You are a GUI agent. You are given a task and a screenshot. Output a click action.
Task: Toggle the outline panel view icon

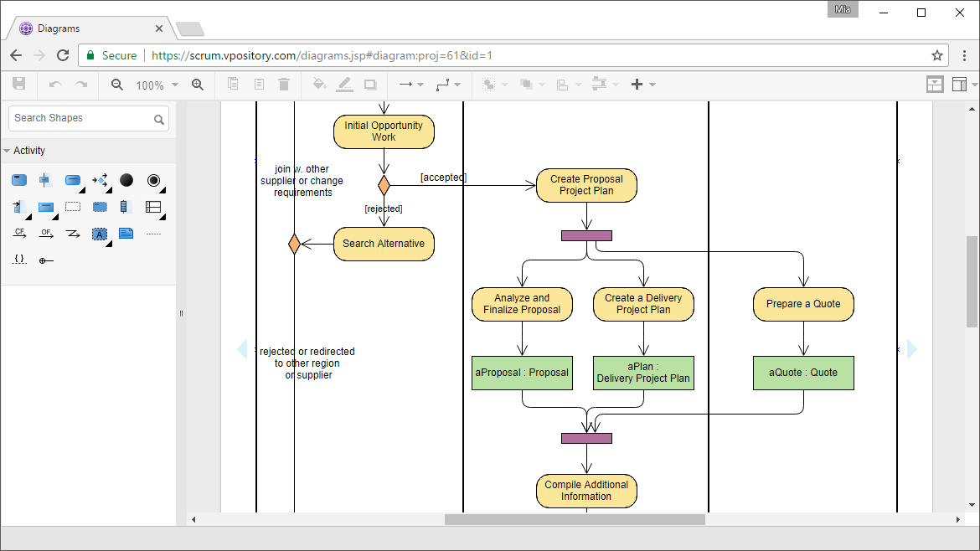coord(935,85)
